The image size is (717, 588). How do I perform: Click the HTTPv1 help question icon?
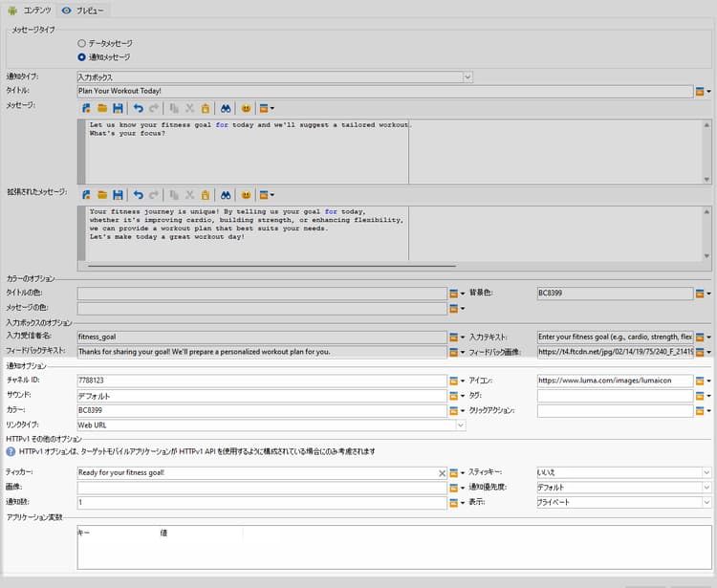[11, 451]
